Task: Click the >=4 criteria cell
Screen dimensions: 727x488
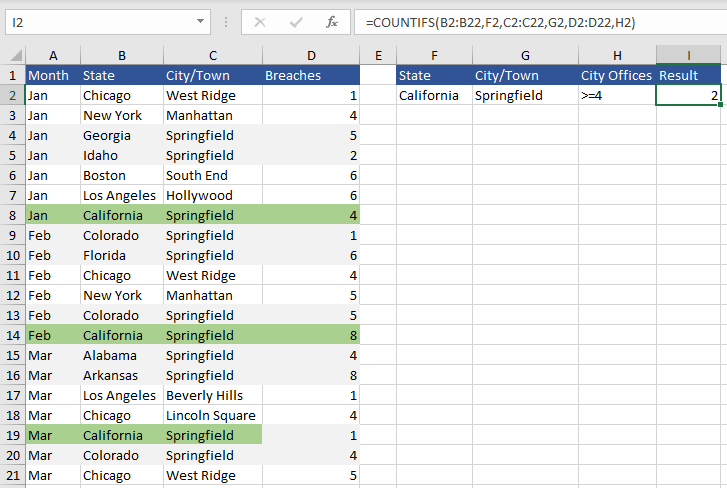Action: [617, 95]
